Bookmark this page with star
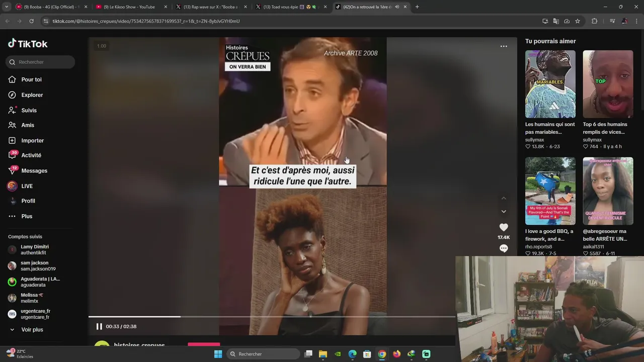 coord(578,21)
